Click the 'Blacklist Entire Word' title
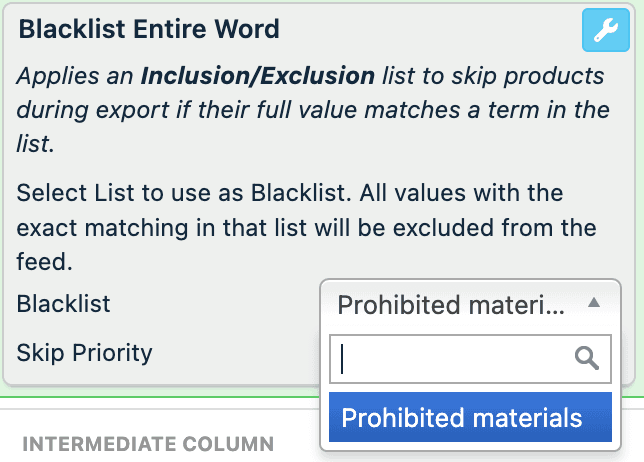This screenshot has height=462, width=644. click(x=149, y=29)
